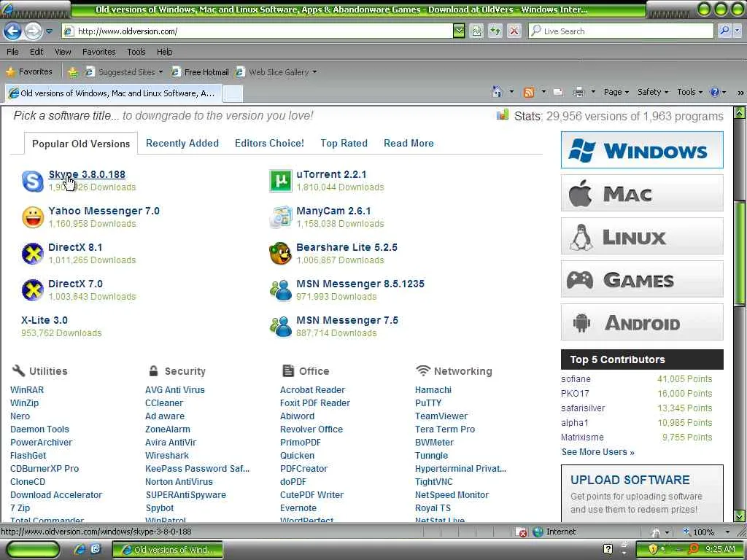Image resolution: width=747 pixels, height=560 pixels.
Task: Click the MSN Messenger 8.5.1235 icon
Action: 281,290
